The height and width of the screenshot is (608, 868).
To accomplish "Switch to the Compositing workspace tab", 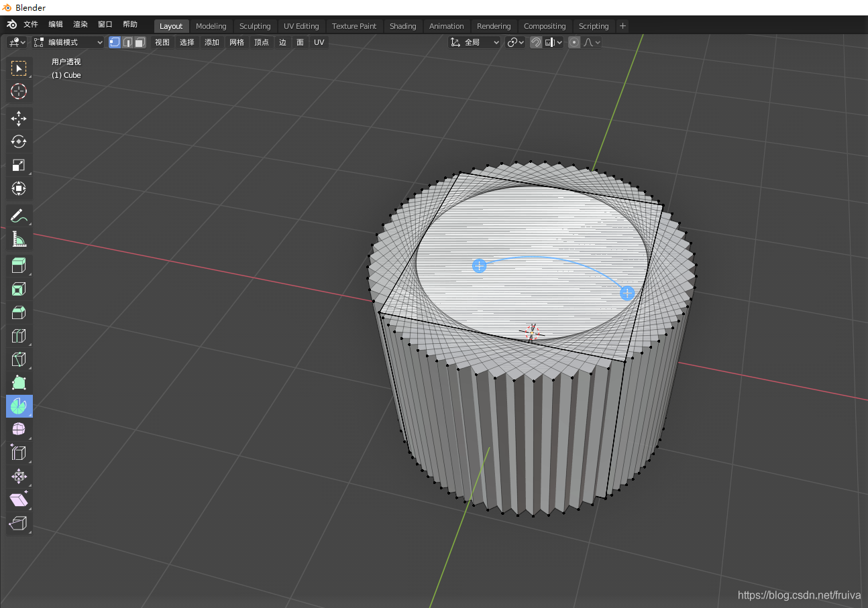I will click(545, 26).
